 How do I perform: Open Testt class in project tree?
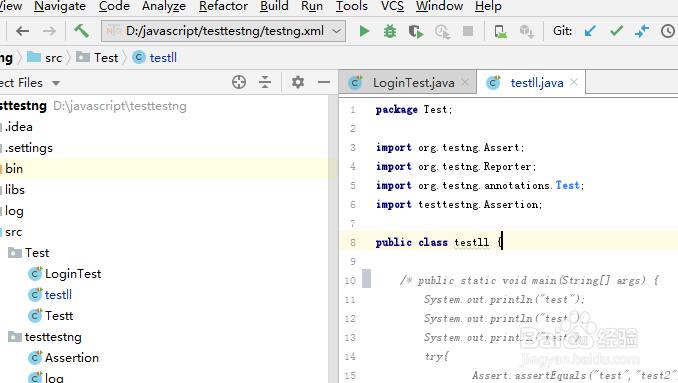click(x=51, y=316)
